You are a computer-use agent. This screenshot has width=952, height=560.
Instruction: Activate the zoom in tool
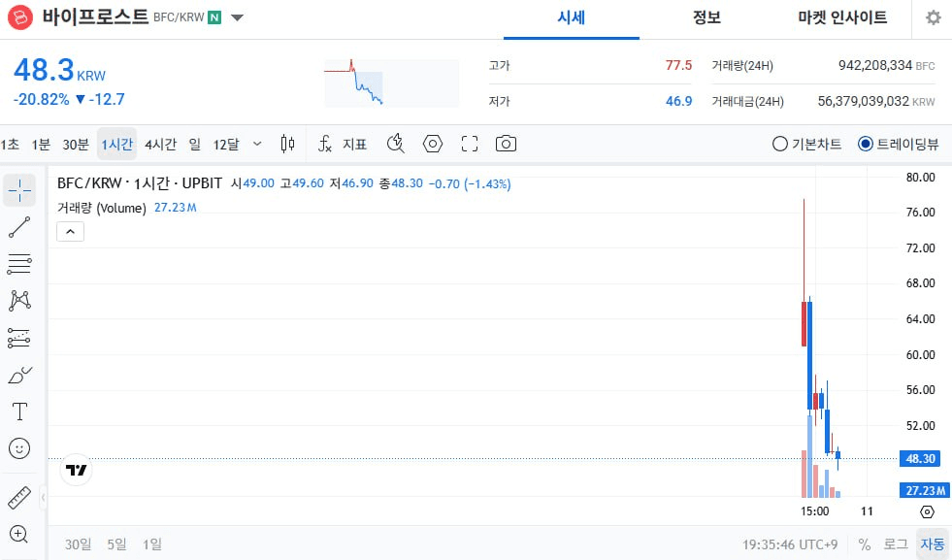(x=19, y=534)
